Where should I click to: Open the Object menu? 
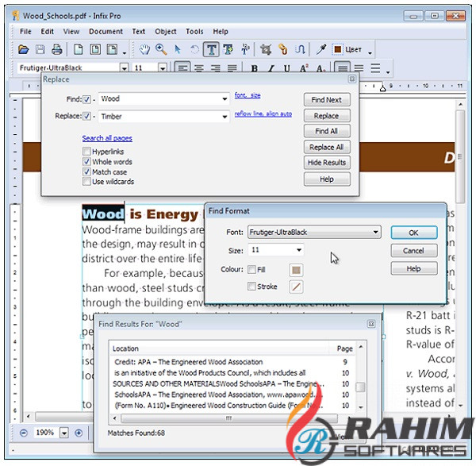coord(166,31)
